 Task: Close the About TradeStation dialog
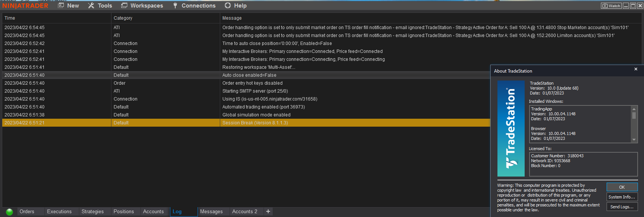[x=636, y=69]
